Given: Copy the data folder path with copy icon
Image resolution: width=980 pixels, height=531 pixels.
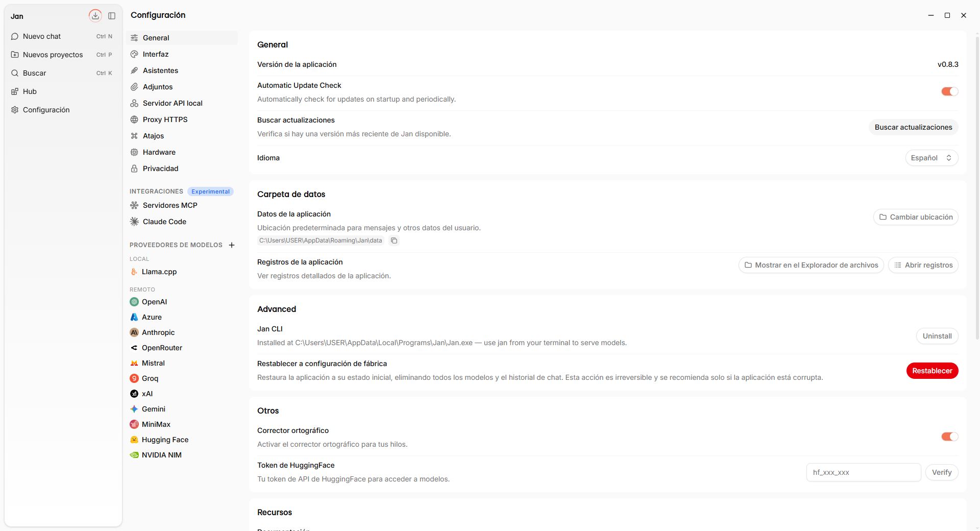Looking at the screenshot, I should click(x=394, y=240).
